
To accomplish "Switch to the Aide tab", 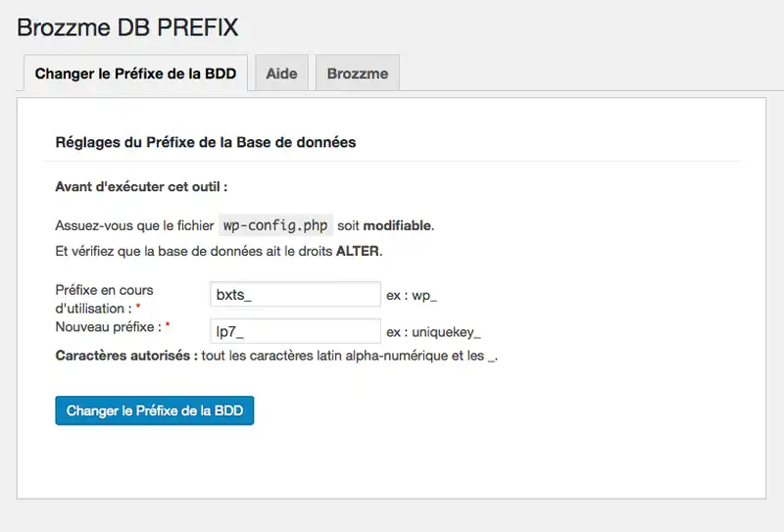I will (x=281, y=73).
